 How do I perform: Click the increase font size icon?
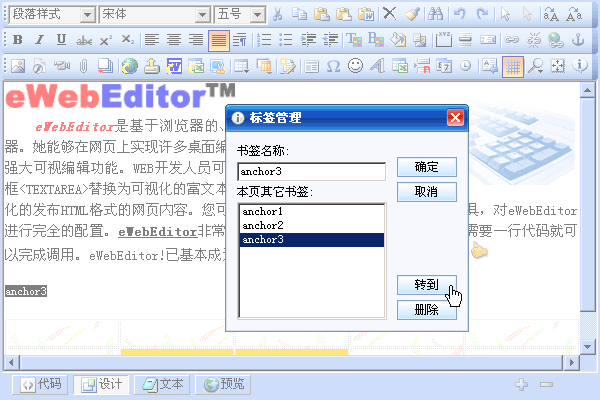tap(551, 15)
